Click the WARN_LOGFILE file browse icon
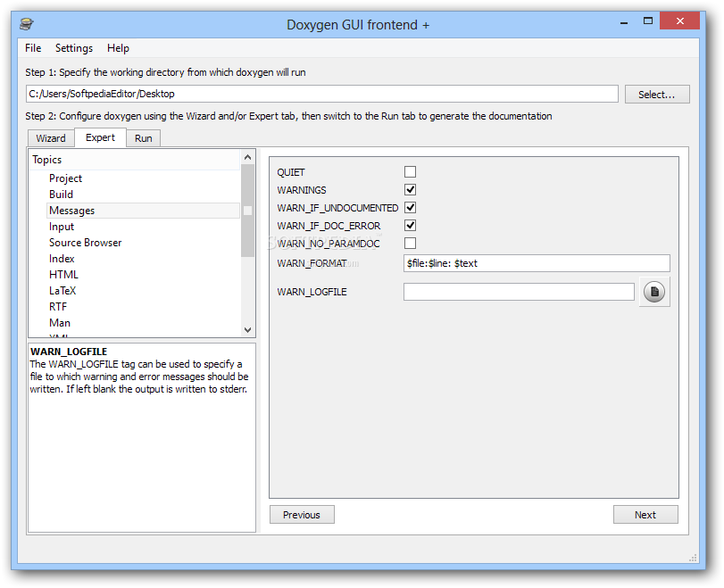724x588 pixels. [x=653, y=292]
